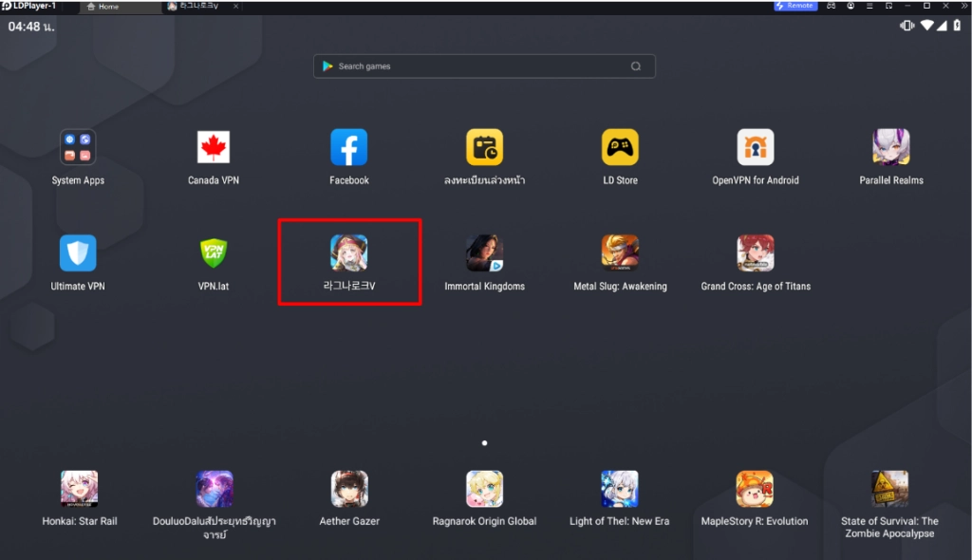
Task: Click the 04:48 clock text
Action: [x=31, y=27]
